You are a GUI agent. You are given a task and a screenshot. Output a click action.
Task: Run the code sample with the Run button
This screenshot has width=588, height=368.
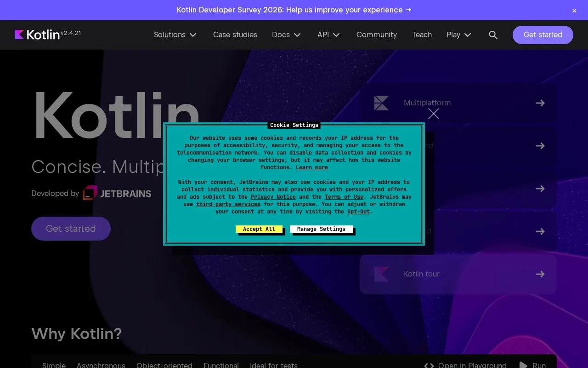click(x=532, y=365)
